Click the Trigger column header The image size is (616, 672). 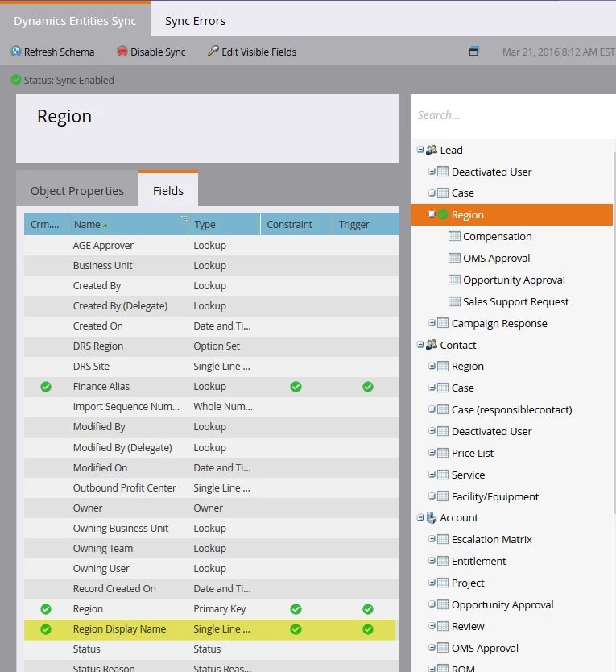(x=366, y=224)
